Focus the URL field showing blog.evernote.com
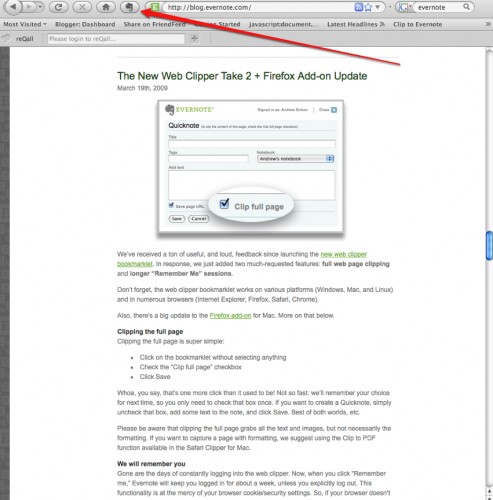Image resolution: width=493 pixels, height=500 pixels. (x=258, y=7)
